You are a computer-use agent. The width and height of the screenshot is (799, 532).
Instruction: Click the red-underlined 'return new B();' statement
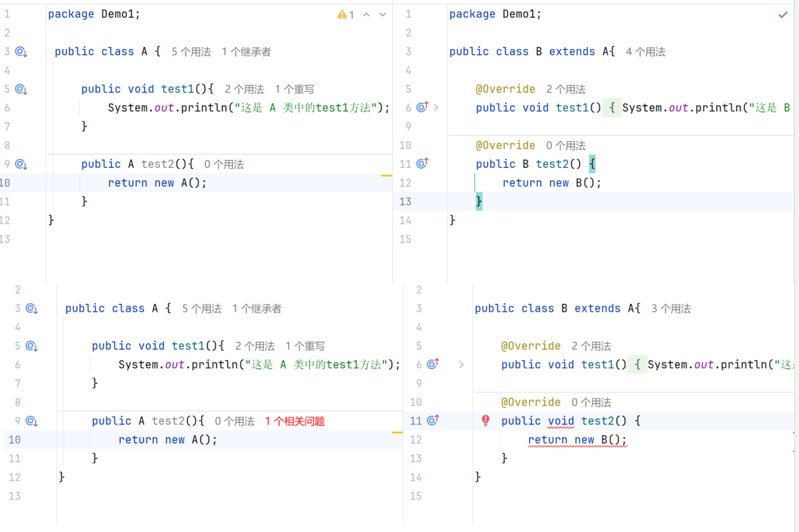point(577,440)
